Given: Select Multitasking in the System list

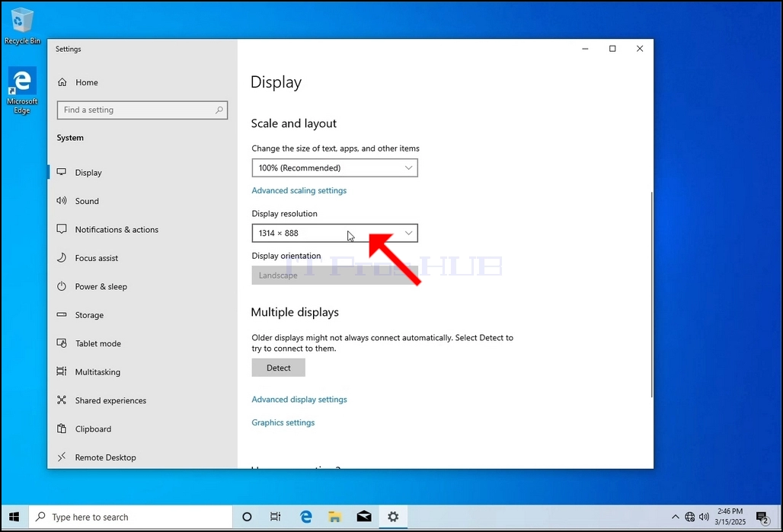Looking at the screenshot, I should tap(97, 372).
